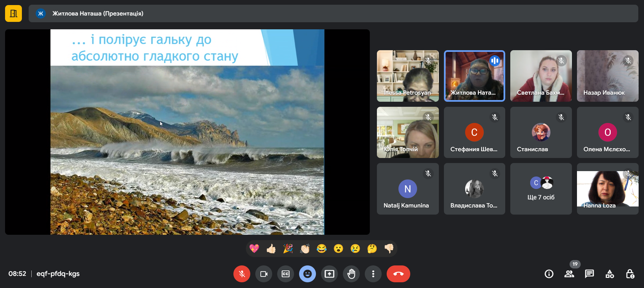Start screen presentation with Present now
Screen dimensions: 644x288
(x=329, y=274)
